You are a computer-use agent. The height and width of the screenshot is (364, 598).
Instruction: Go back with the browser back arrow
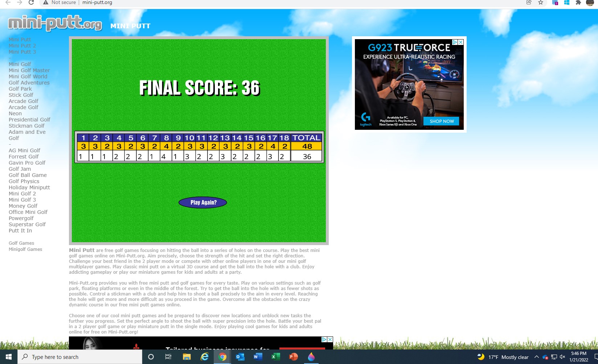[8, 3]
